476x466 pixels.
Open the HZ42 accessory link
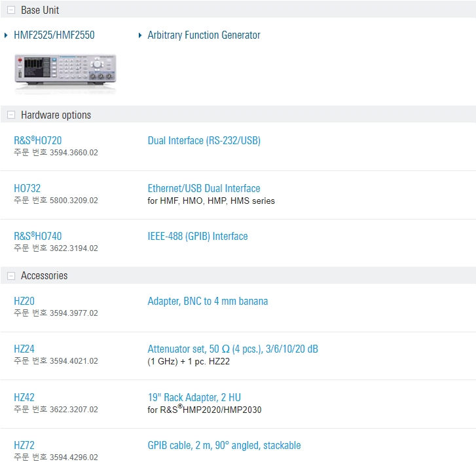click(24, 397)
